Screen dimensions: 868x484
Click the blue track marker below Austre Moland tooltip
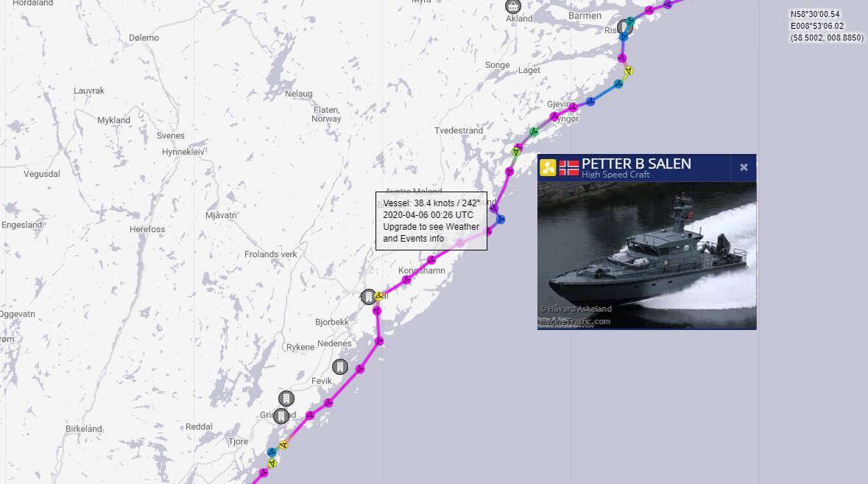click(501, 220)
